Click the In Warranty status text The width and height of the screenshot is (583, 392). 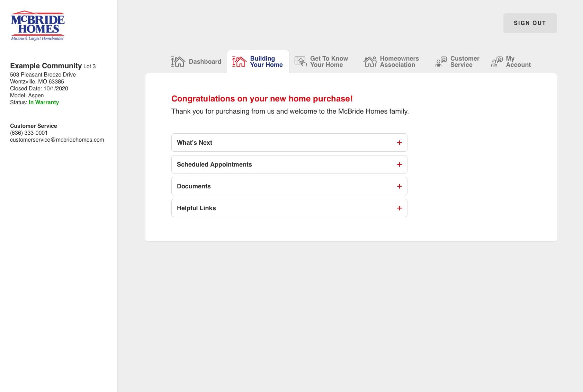(44, 103)
